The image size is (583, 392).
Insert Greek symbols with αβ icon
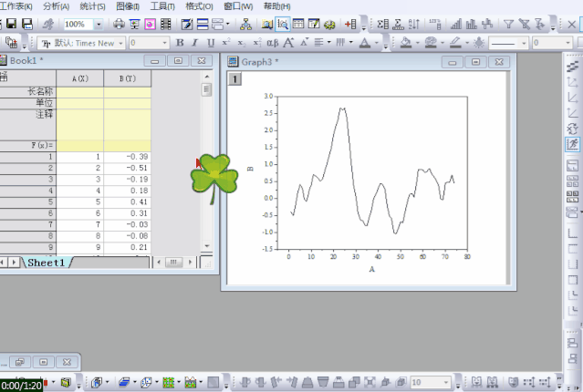(271, 43)
